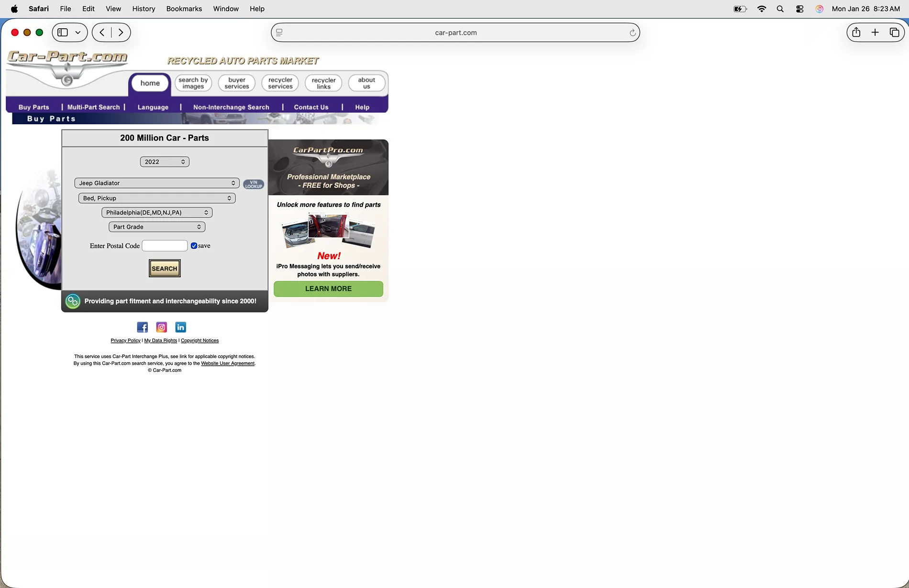Toggle the save postal code checkbox

click(194, 246)
